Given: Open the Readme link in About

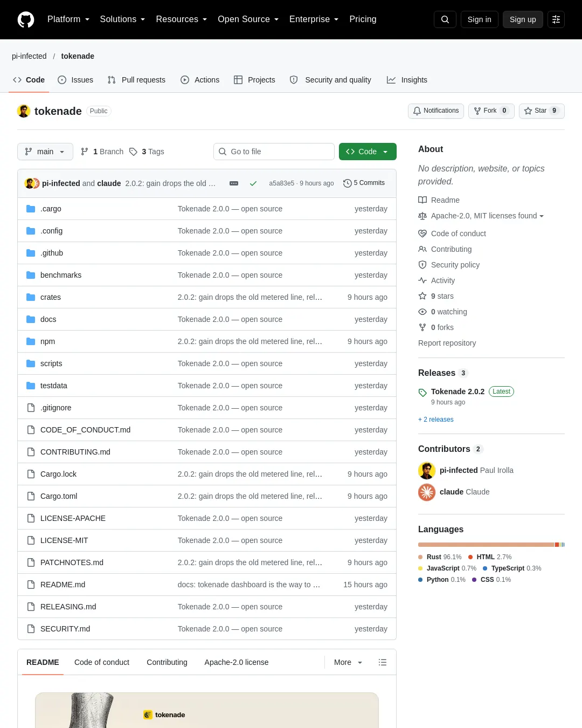Looking at the screenshot, I should (439, 200).
